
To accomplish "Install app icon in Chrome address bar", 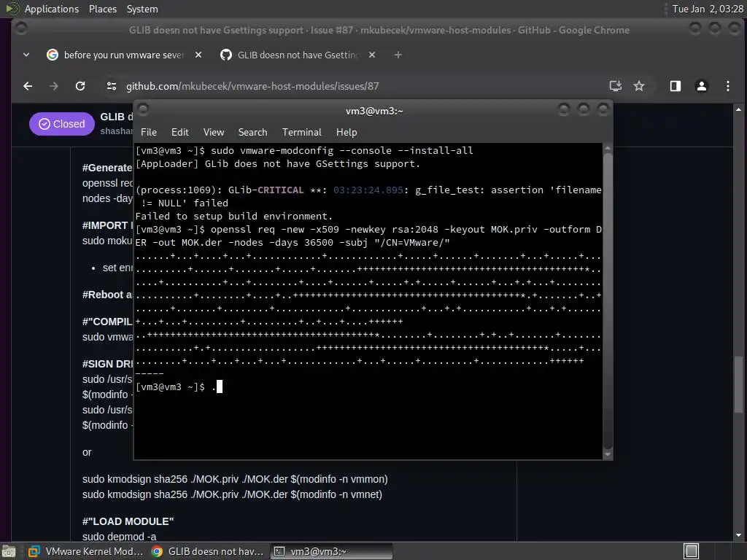I will pyautogui.click(x=616, y=86).
